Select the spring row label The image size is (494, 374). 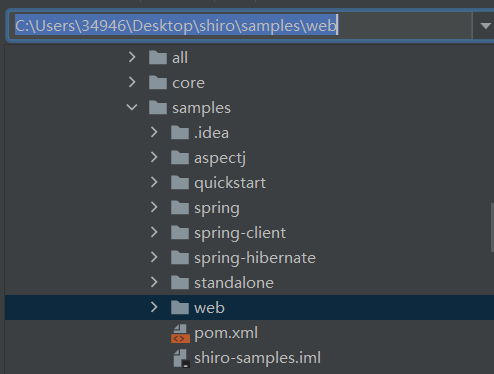pos(217,208)
